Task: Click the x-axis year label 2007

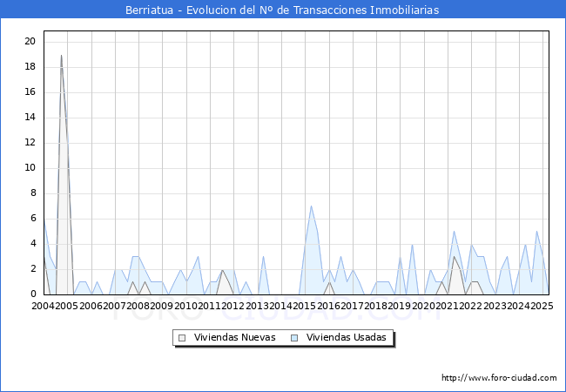Action: click(115, 306)
